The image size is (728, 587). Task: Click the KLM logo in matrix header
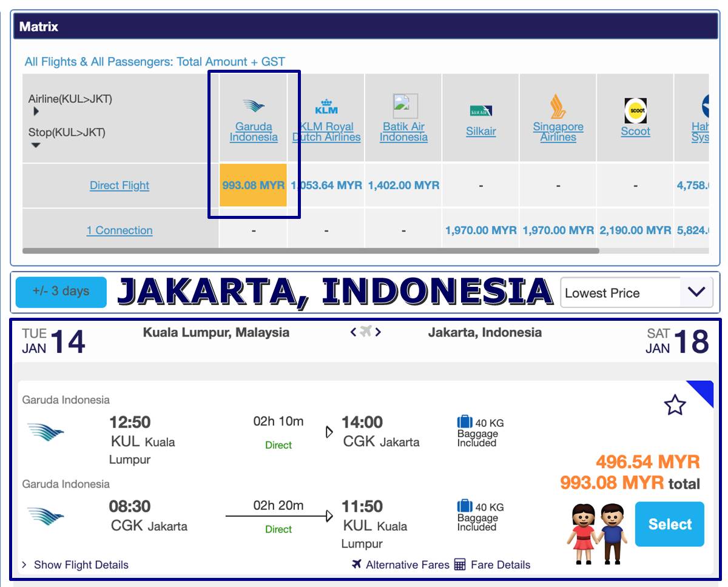coord(326,107)
